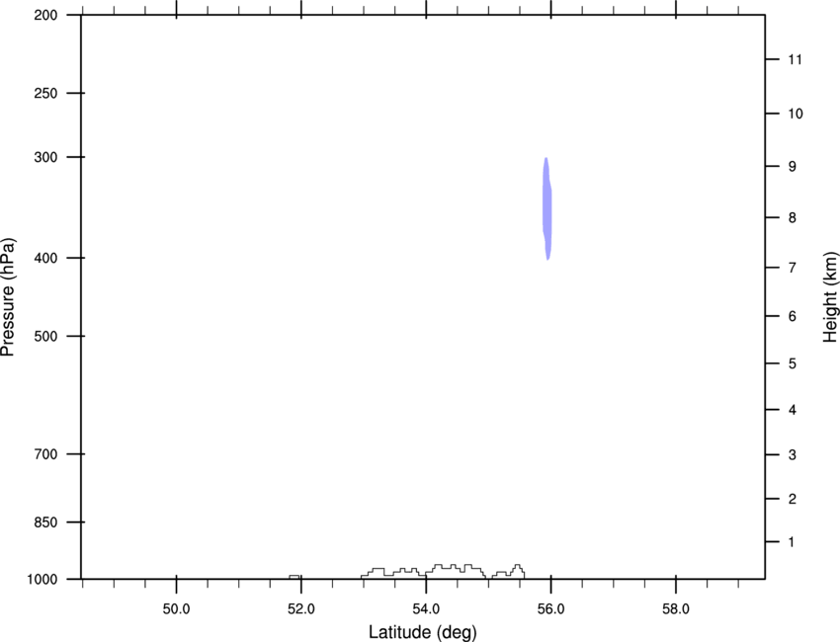
Task: Select the 400 pressure tick label
Action: (45, 258)
